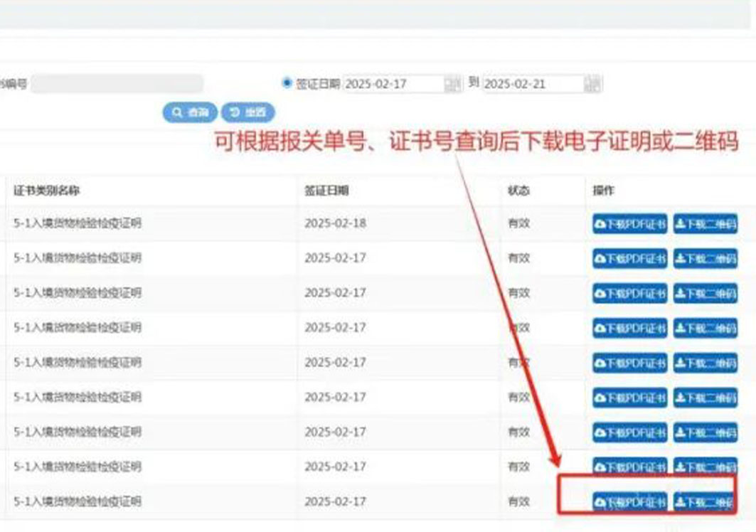Click the red-boxed 下载PDF证书 button

[631, 500]
